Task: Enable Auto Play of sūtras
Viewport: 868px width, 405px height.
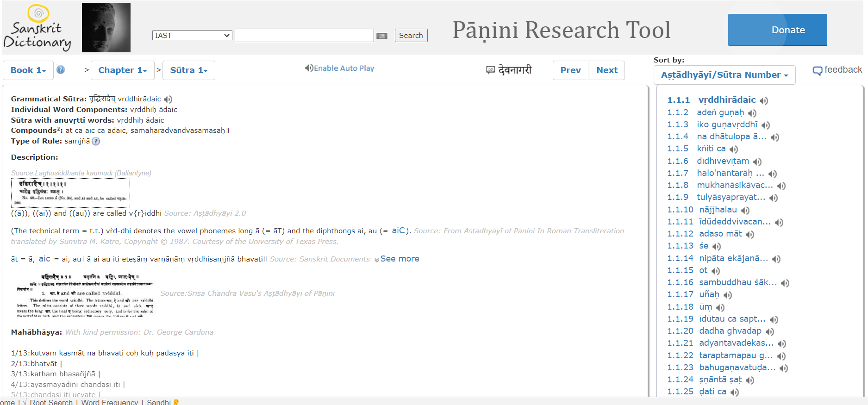Action: (x=339, y=68)
